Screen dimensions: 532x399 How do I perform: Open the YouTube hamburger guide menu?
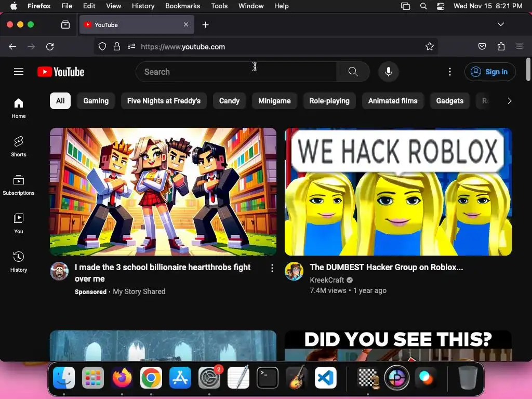coord(19,72)
